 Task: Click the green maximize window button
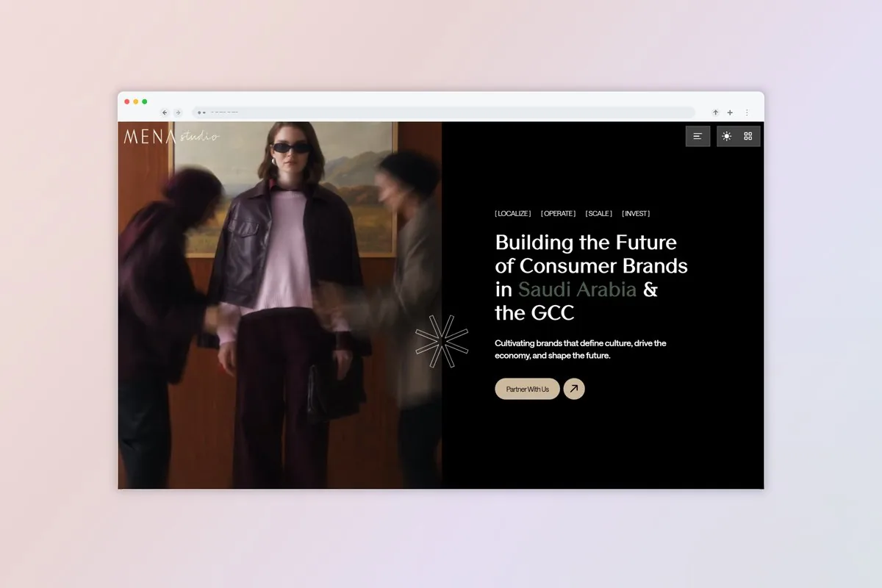point(145,101)
